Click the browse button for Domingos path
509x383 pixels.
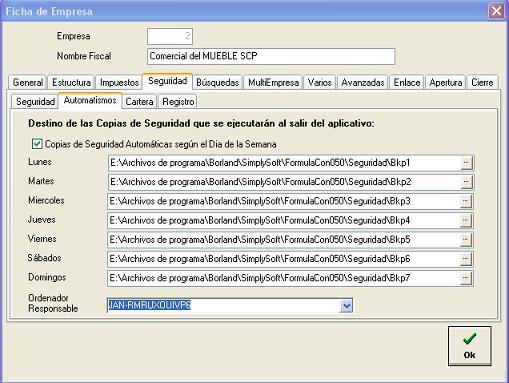466,278
